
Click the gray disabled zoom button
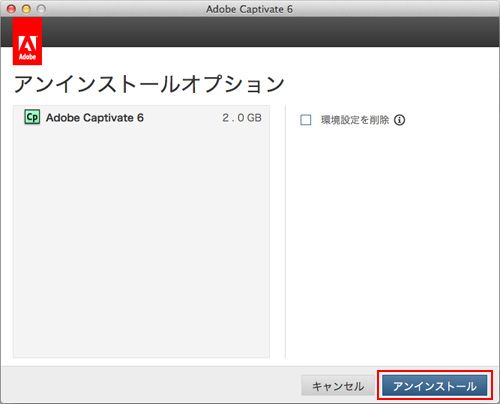click(41, 9)
